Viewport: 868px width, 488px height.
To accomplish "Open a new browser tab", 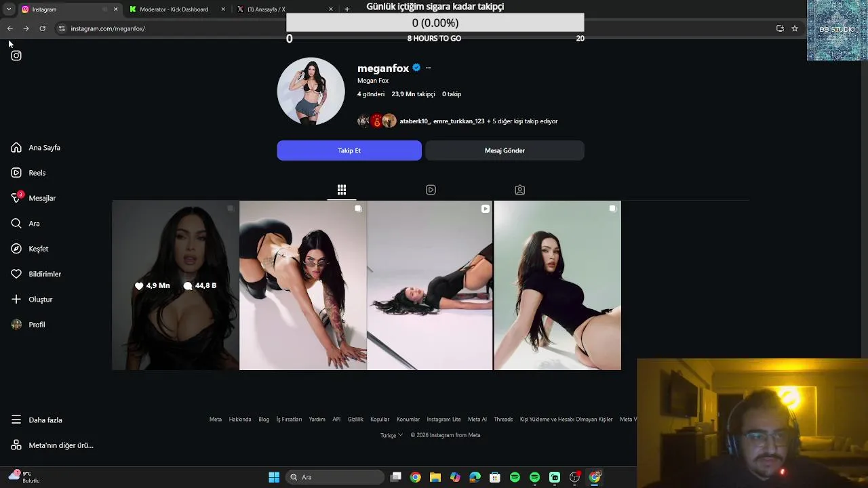I will tap(347, 9).
